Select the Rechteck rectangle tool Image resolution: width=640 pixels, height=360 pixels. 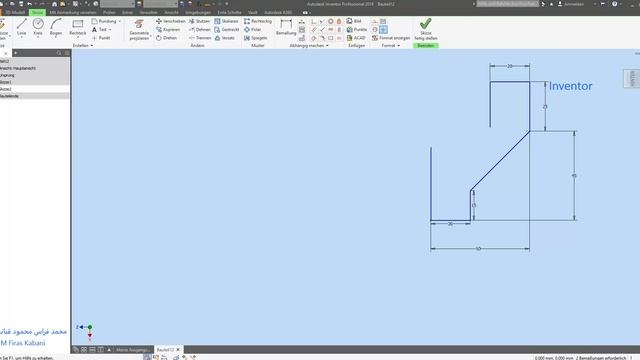pyautogui.click(x=78, y=27)
